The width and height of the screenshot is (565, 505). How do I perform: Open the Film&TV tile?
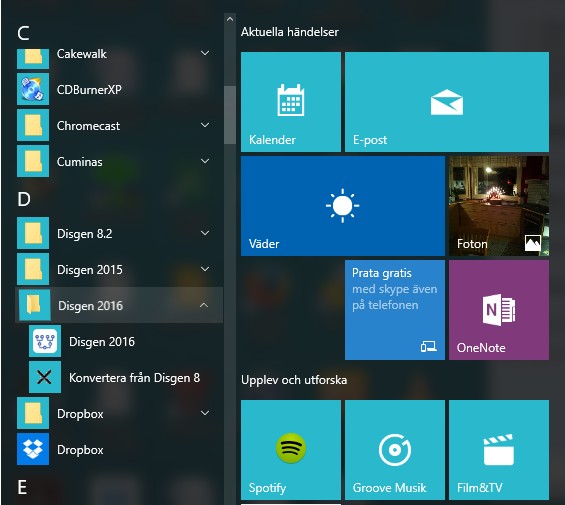tap(499, 450)
